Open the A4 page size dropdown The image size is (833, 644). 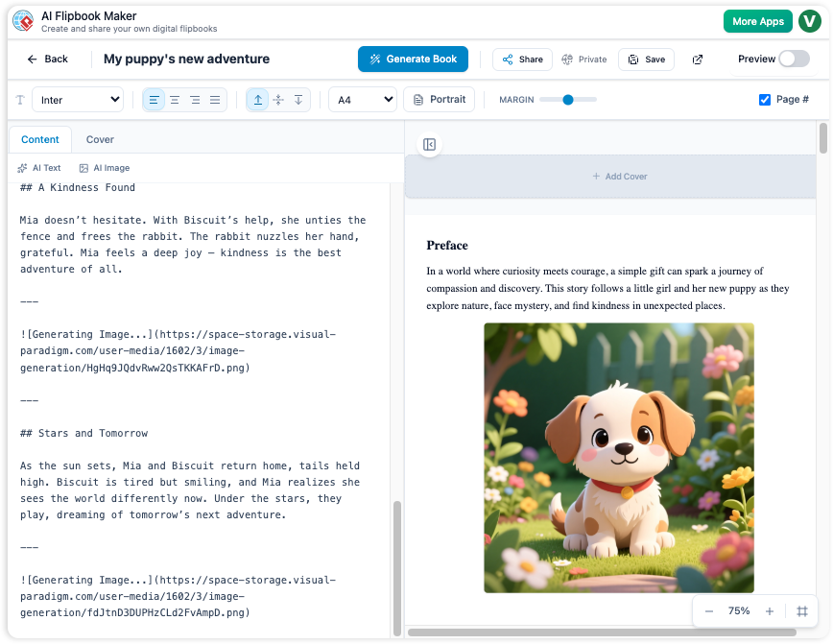362,100
